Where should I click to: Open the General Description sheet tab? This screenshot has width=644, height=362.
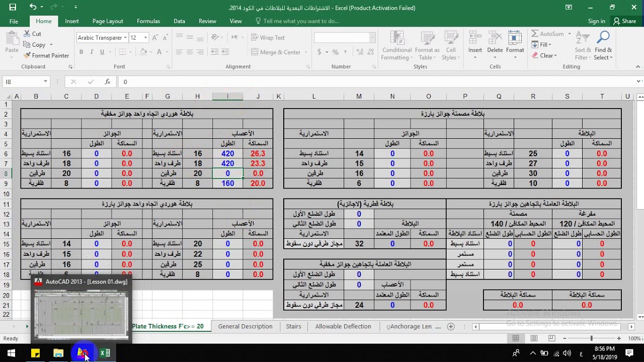pos(246,326)
